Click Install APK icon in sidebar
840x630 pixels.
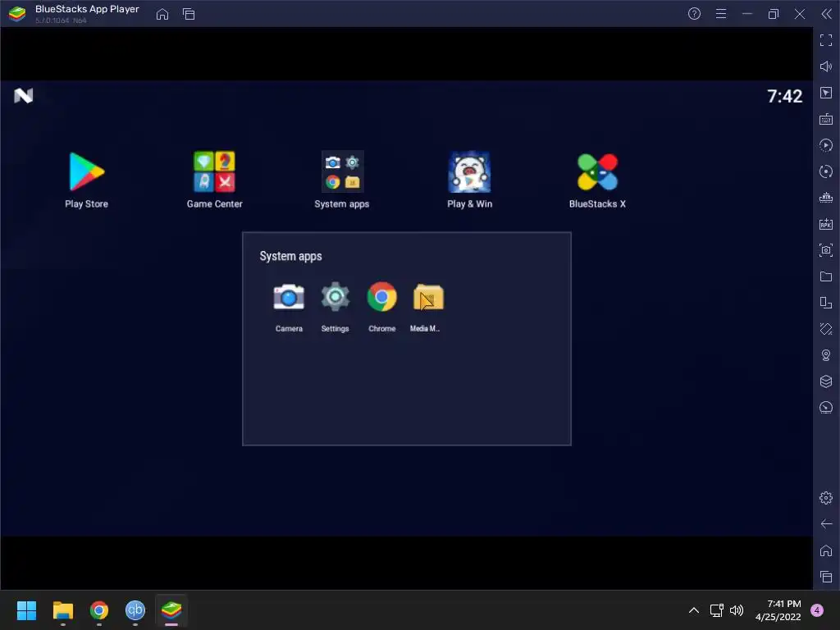(826, 224)
